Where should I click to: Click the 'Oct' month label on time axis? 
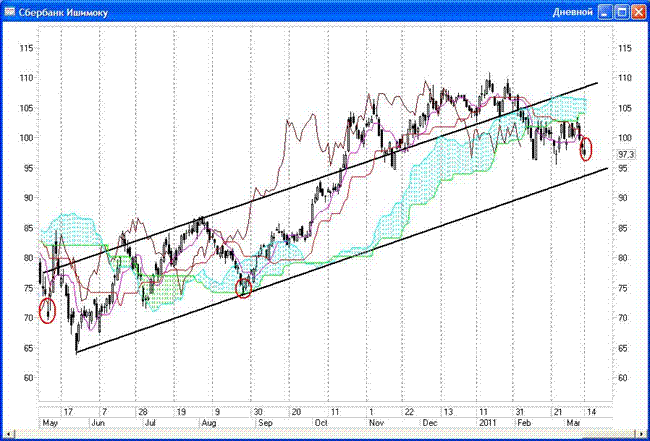coord(321,423)
